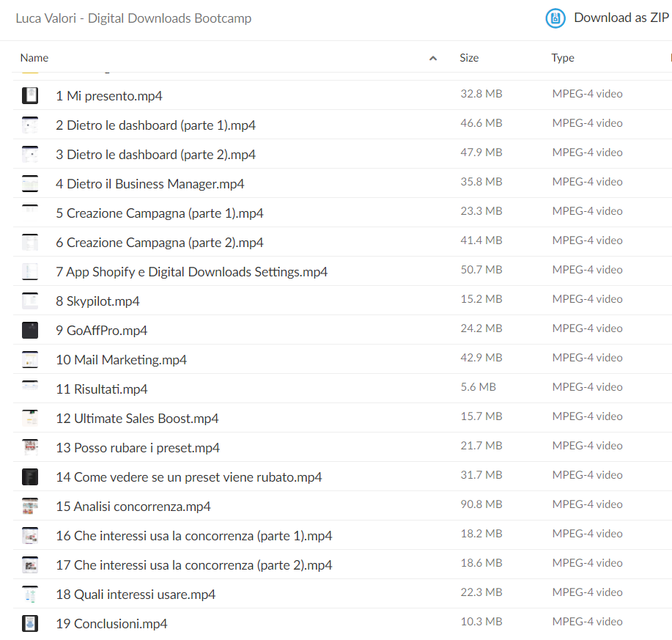Select MPEG-4 video type in 19 Conclusioni row
The image size is (672, 640).
587,622
